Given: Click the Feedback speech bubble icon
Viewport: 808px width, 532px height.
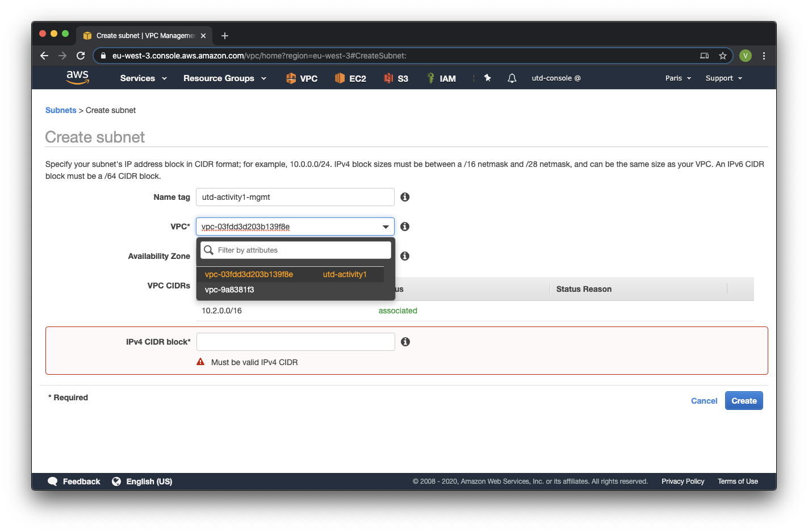Looking at the screenshot, I should point(53,481).
